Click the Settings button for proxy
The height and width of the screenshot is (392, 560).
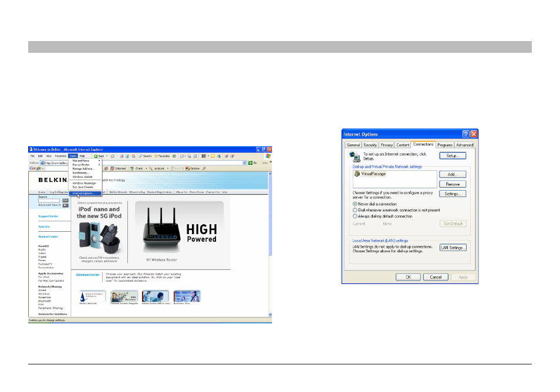click(x=453, y=194)
